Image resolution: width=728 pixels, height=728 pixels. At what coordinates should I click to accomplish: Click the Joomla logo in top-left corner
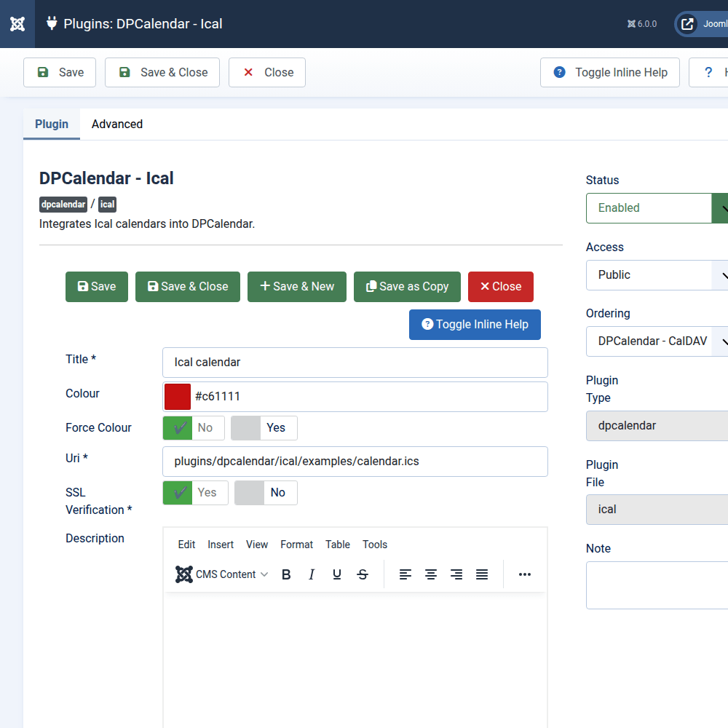(x=17, y=24)
